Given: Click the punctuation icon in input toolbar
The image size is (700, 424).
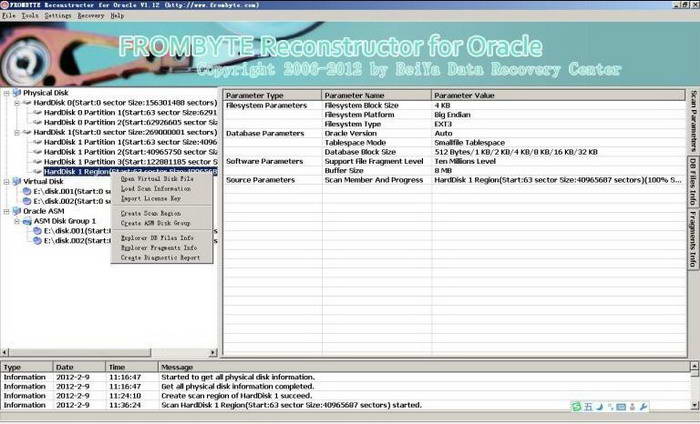Looking at the screenshot, I should tap(610, 406).
